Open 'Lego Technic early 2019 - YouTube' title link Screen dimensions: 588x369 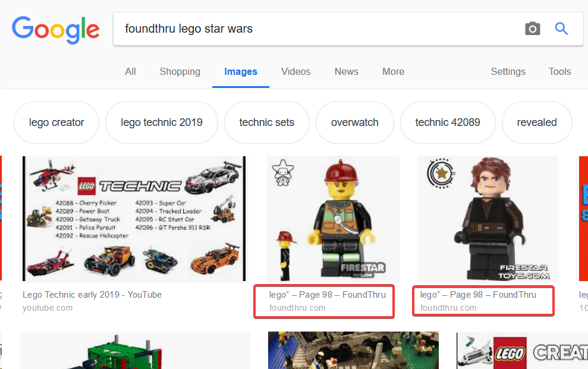pyautogui.click(x=92, y=295)
